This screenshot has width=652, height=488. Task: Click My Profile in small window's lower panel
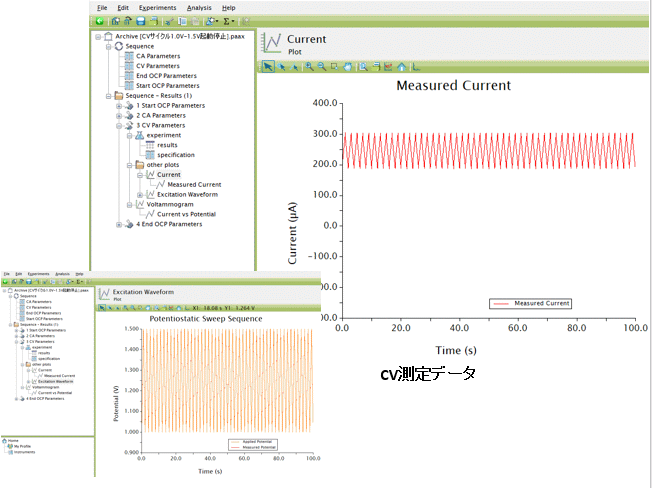22,446
